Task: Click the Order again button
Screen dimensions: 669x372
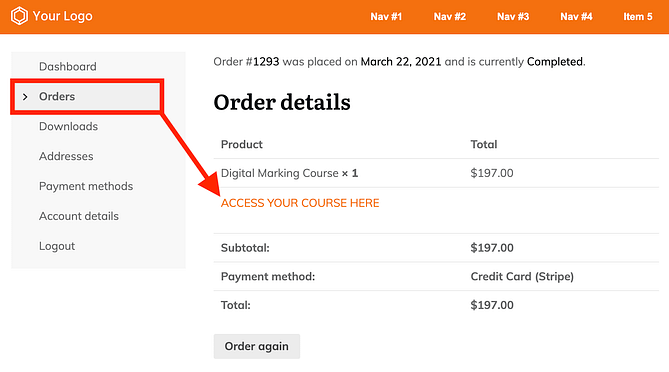Action: [x=257, y=346]
